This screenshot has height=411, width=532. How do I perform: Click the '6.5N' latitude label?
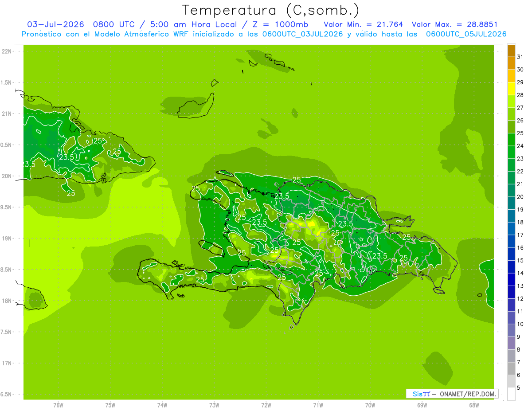[x=7, y=395]
